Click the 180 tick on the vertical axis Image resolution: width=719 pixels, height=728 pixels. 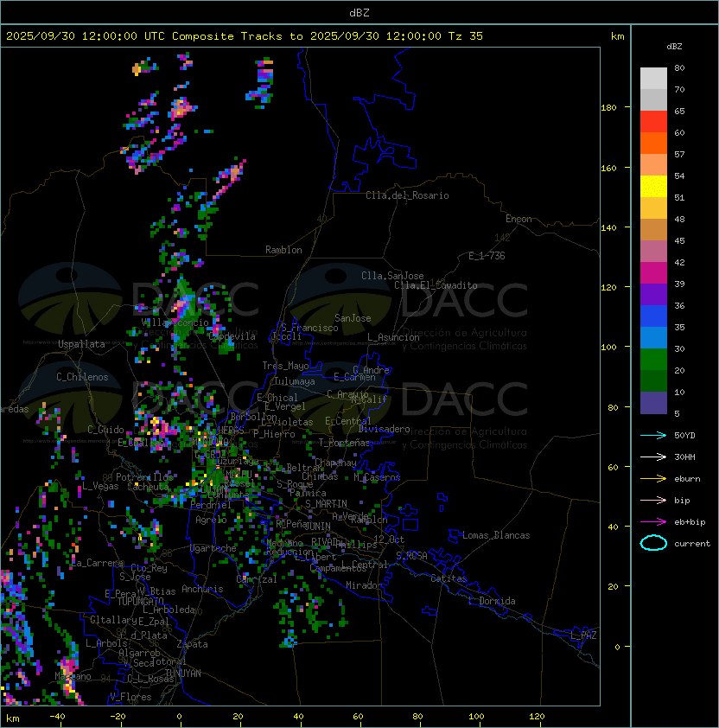pyautogui.click(x=608, y=108)
